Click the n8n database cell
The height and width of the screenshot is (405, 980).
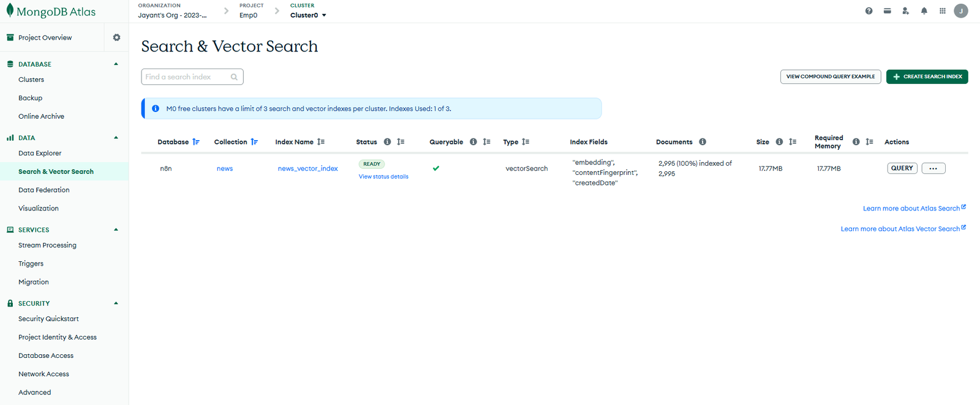166,169
